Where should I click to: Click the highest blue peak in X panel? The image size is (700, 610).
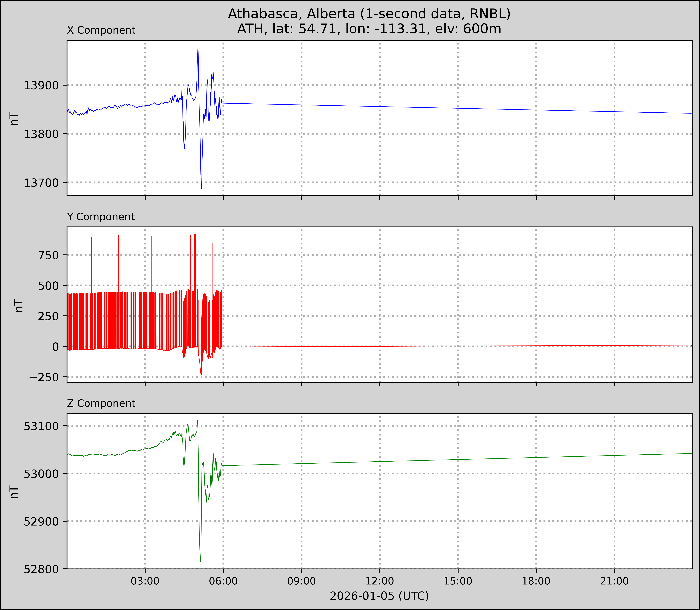point(198,48)
